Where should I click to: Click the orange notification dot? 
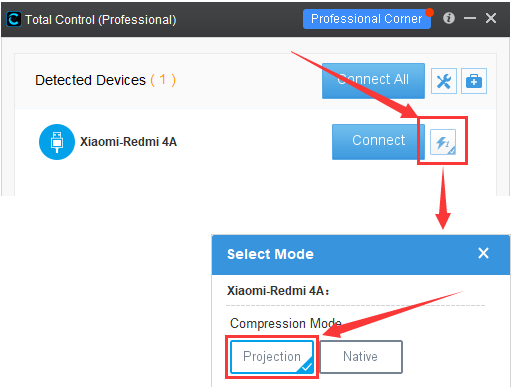coord(429,12)
